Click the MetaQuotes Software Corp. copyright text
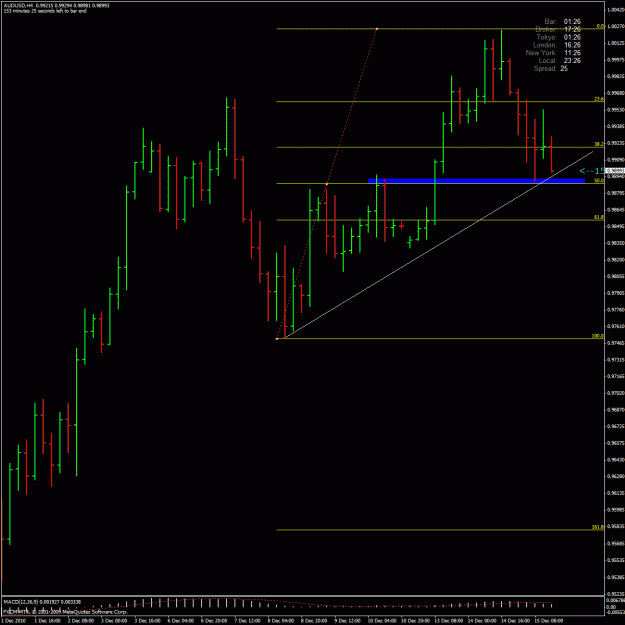The height and width of the screenshot is (625, 625). pyautogui.click(x=65, y=612)
